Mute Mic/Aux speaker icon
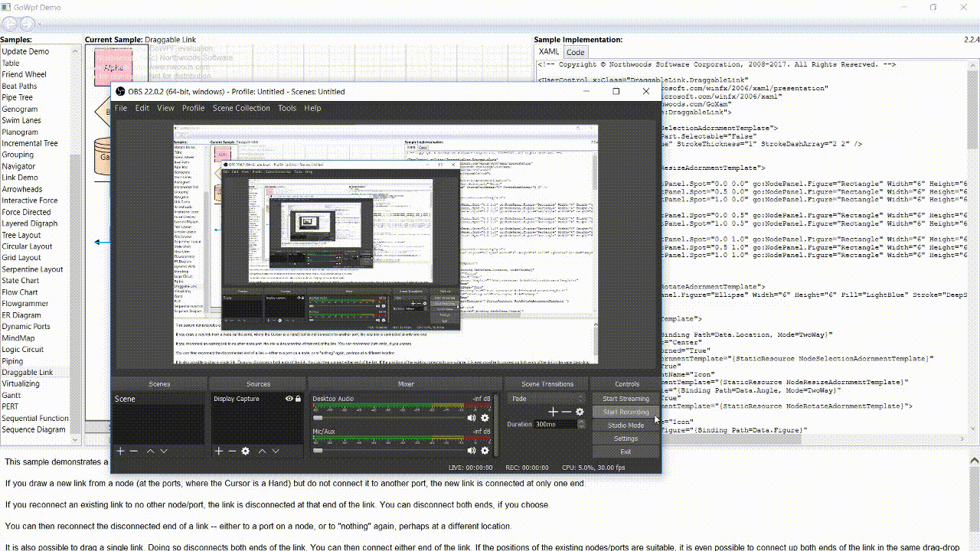This screenshot has height=551, width=980. (x=472, y=451)
